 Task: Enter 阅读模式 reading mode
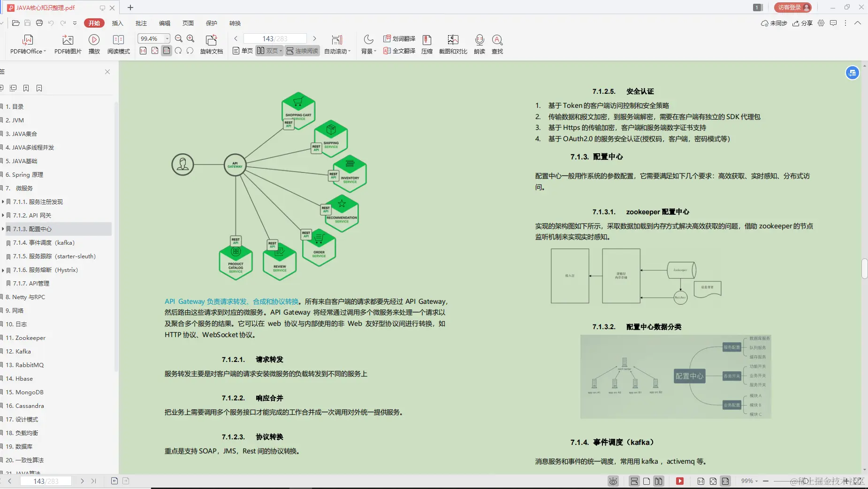point(119,45)
